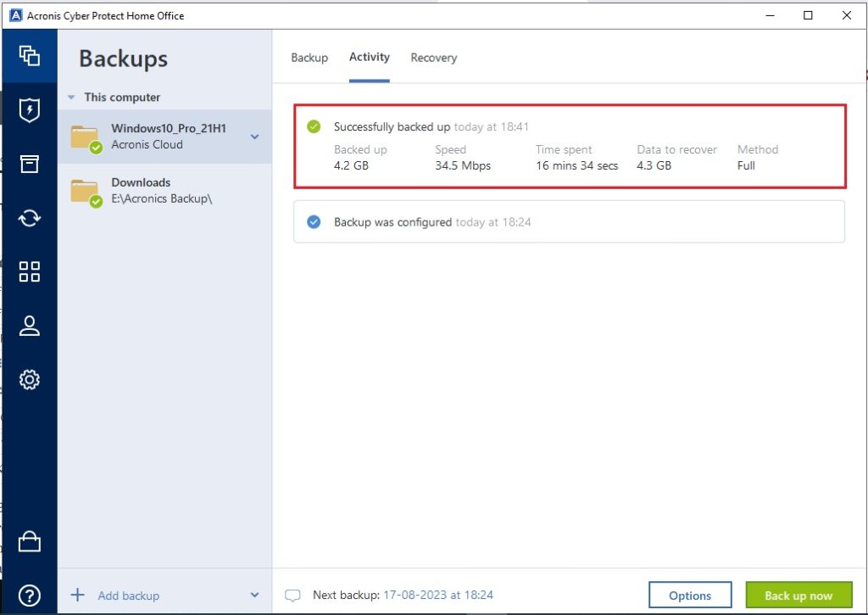Go to the Recovery tab
This screenshot has width=868, height=615.
click(434, 58)
